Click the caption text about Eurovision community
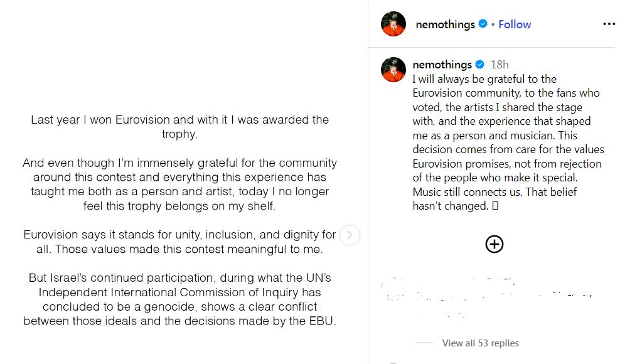This screenshot has width=620, height=364. [x=507, y=142]
